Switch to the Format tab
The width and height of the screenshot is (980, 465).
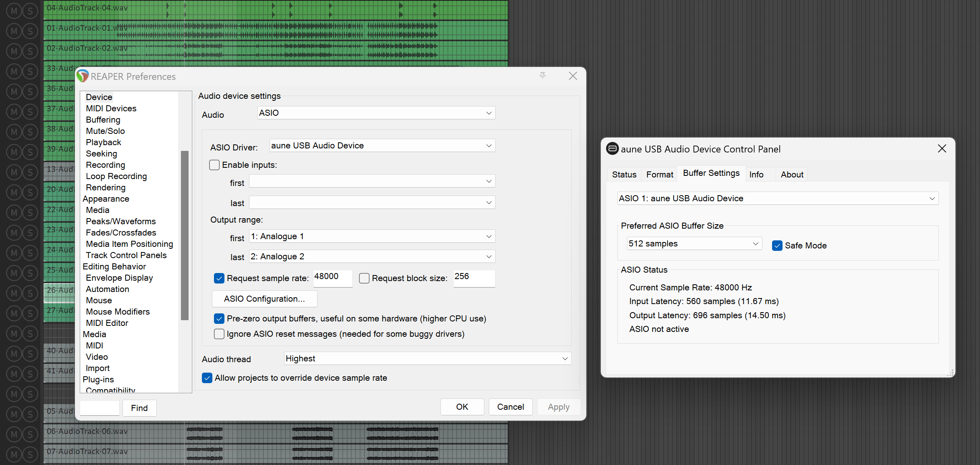coord(660,175)
